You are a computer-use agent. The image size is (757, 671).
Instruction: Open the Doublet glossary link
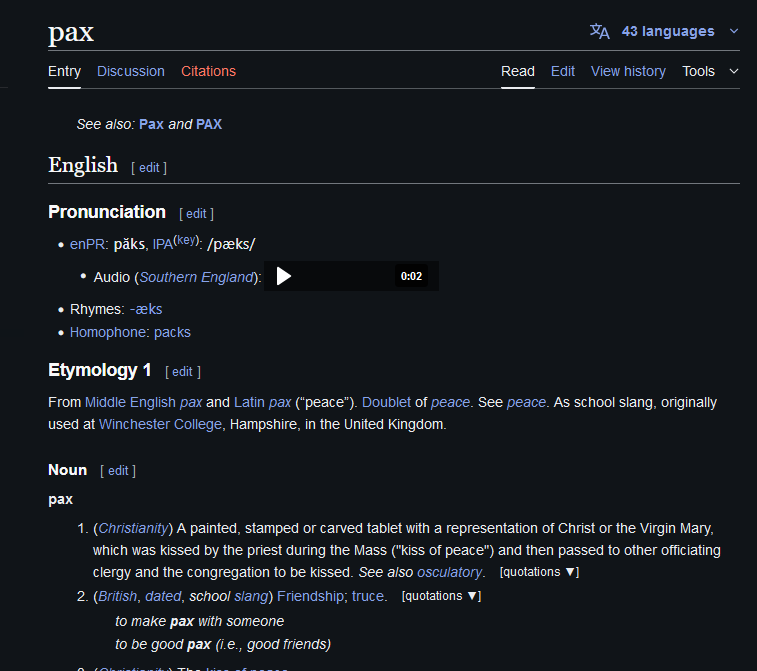386,403
